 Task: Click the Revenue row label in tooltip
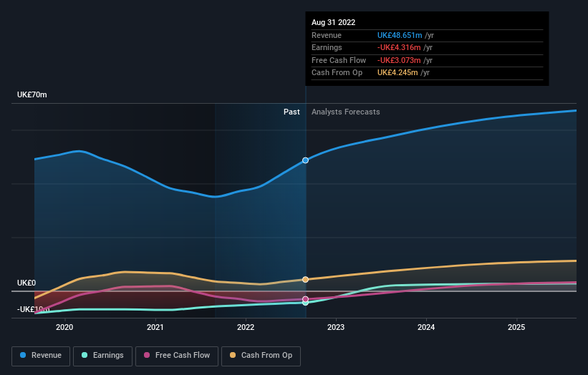click(x=327, y=35)
